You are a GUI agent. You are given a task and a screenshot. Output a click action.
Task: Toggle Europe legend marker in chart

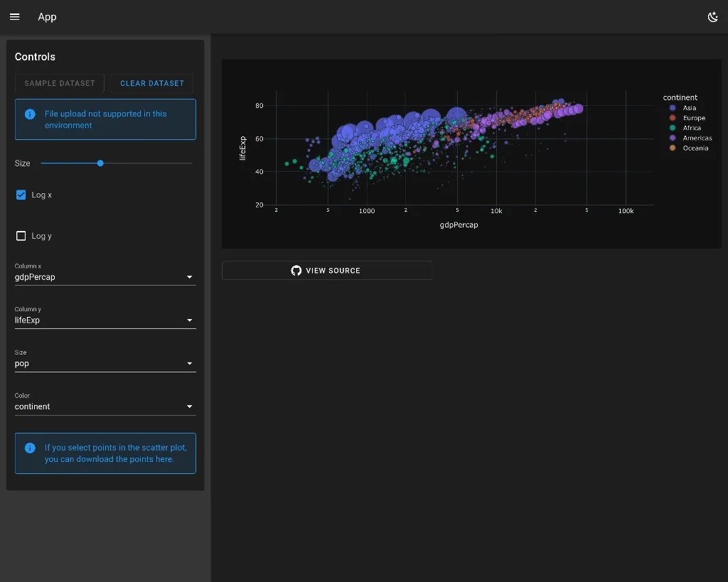tap(673, 118)
